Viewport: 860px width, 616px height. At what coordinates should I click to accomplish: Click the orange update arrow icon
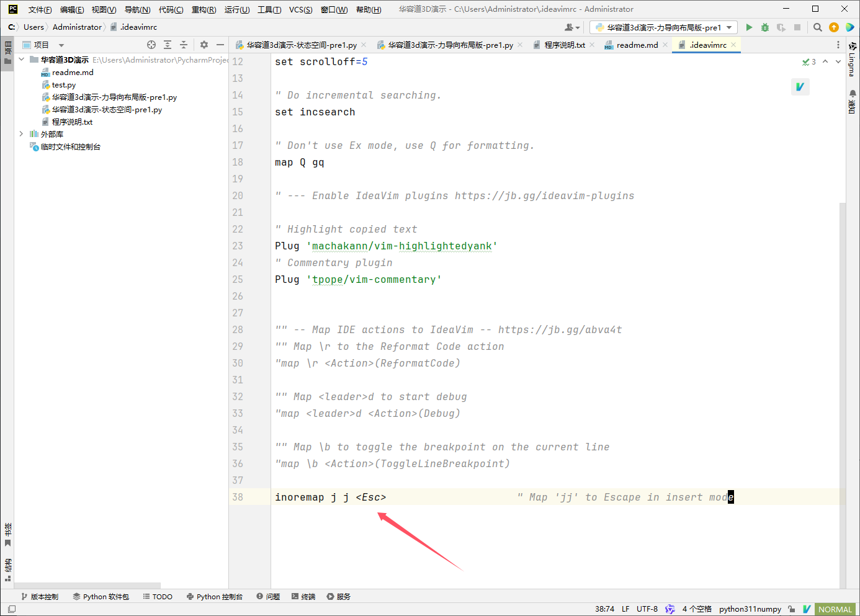pyautogui.click(x=834, y=27)
